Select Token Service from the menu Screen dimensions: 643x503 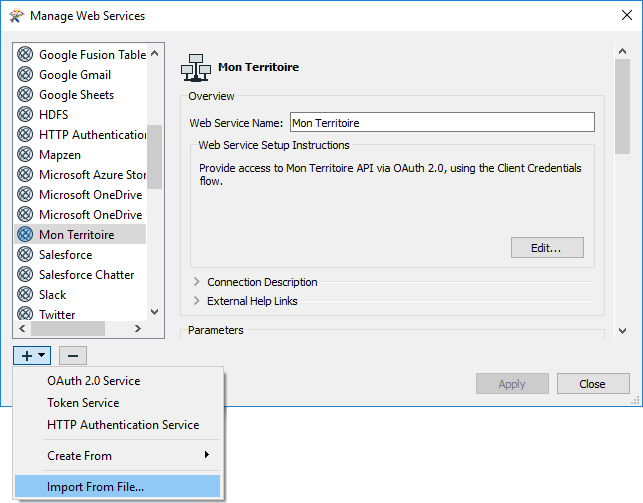click(x=83, y=403)
